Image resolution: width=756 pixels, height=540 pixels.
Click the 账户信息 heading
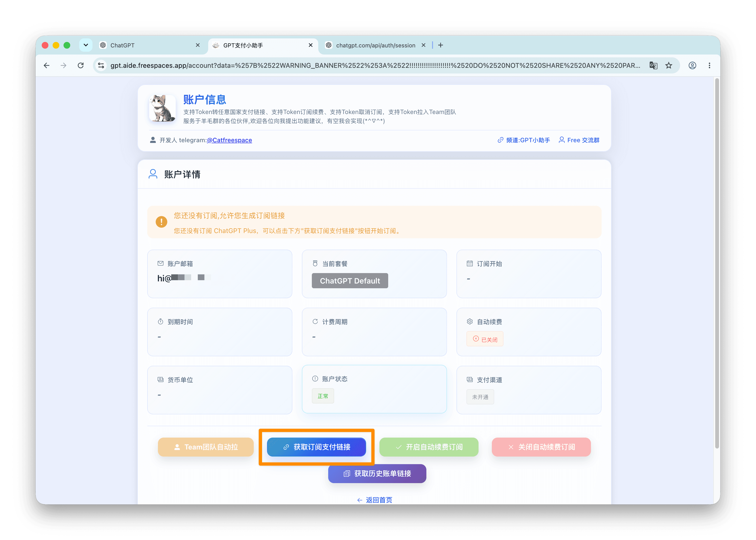tap(205, 99)
